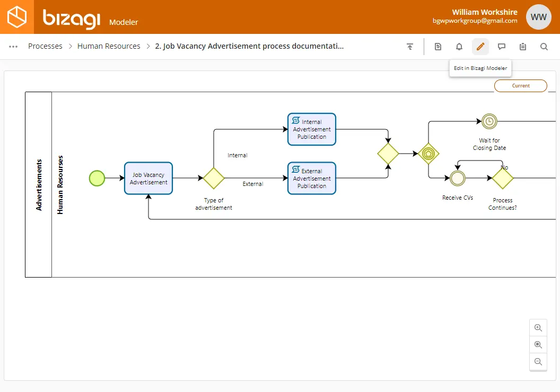The width and height of the screenshot is (560, 392).
Task: Click the Current version button
Action: pyautogui.click(x=520, y=86)
